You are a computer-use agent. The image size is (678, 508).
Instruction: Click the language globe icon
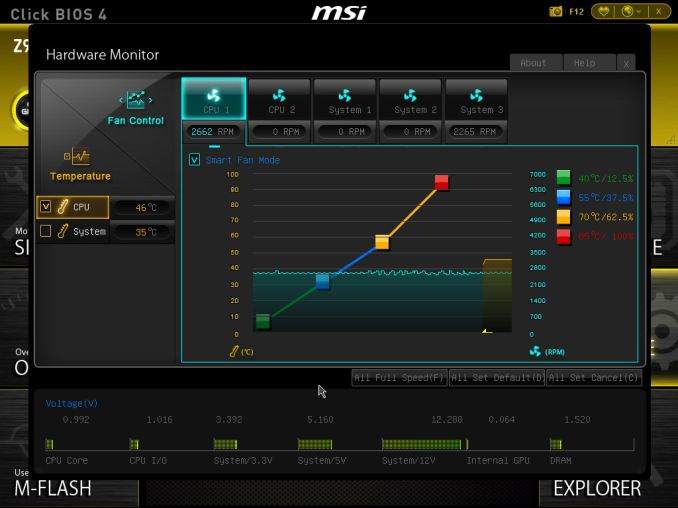tap(627, 12)
